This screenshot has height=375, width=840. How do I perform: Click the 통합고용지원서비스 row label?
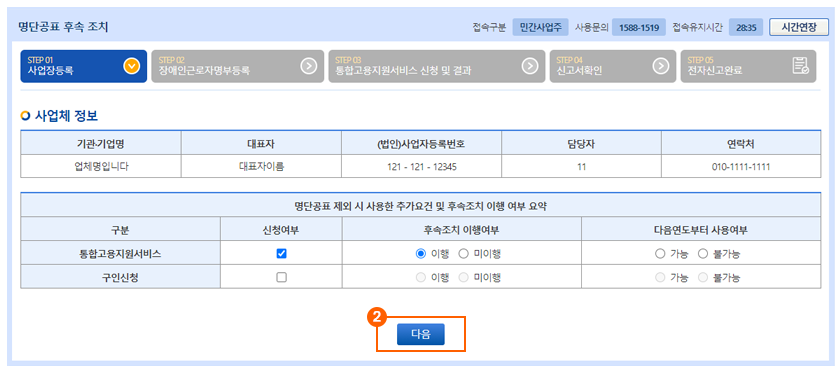point(121,253)
